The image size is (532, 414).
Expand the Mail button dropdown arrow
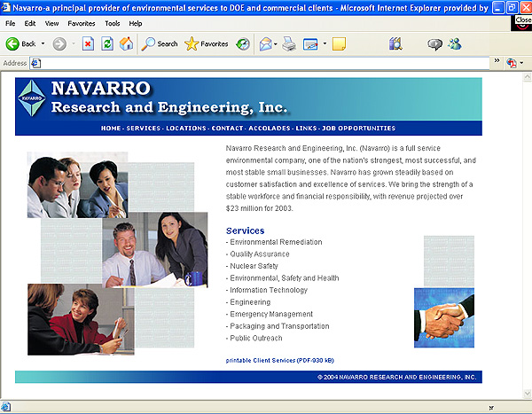276,44
